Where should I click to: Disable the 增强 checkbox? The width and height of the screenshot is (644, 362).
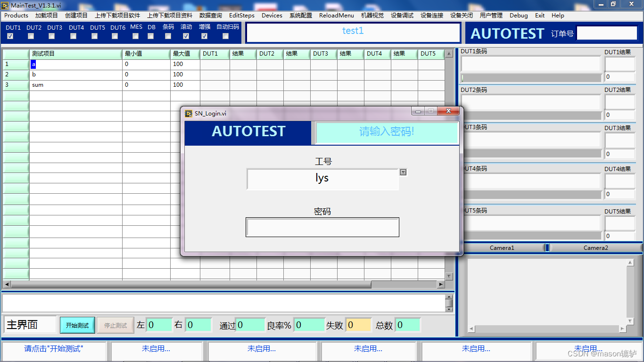204,36
